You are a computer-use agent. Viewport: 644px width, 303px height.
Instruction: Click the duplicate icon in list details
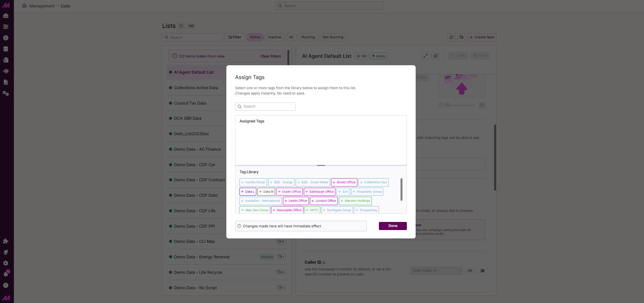click(x=436, y=56)
